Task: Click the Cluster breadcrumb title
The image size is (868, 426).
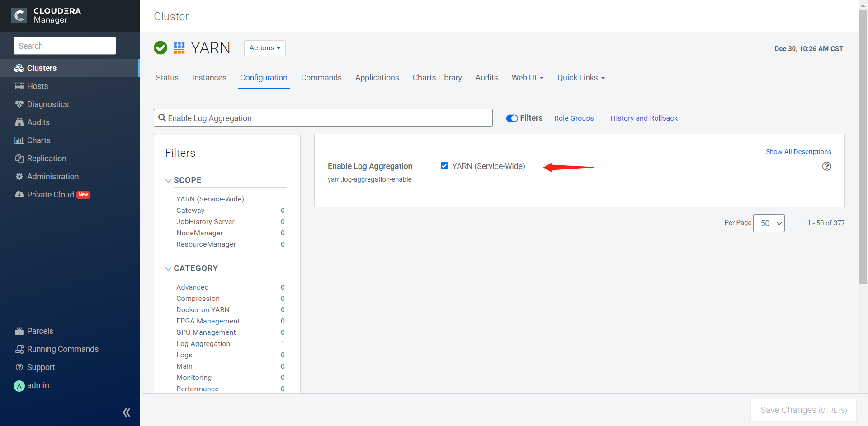Action: (171, 17)
